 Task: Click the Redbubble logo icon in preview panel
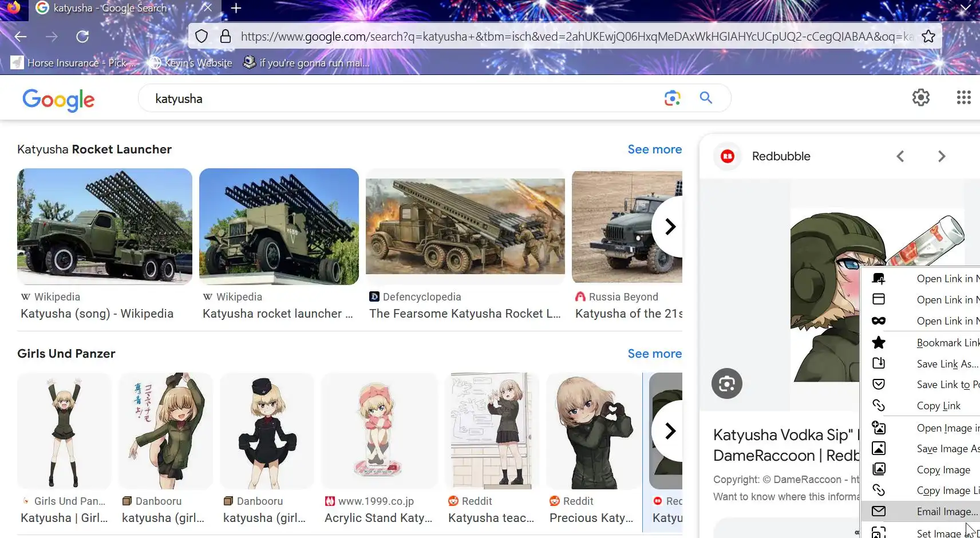point(728,156)
